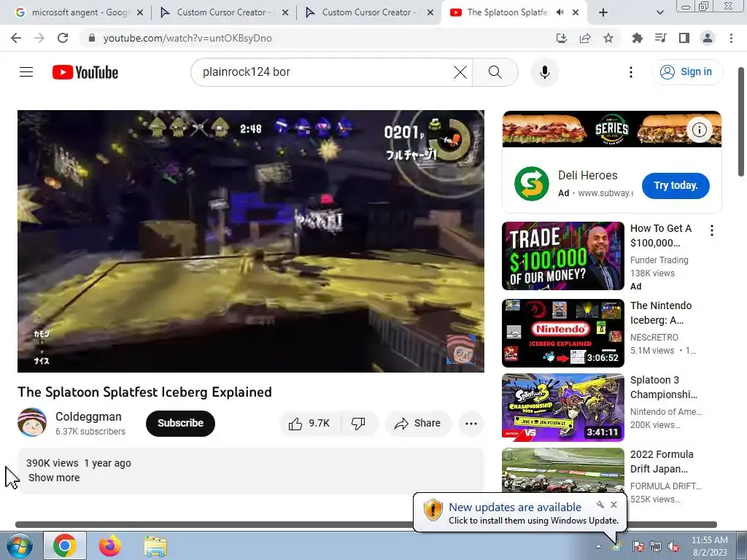Open the Chrome extensions puzzle icon
Screen dimensions: 747x560
click(x=638, y=38)
